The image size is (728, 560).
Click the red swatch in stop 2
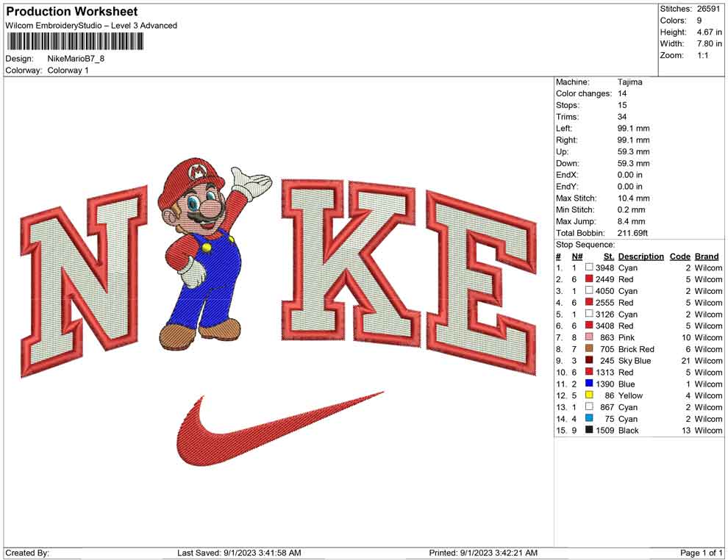[589, 279]
